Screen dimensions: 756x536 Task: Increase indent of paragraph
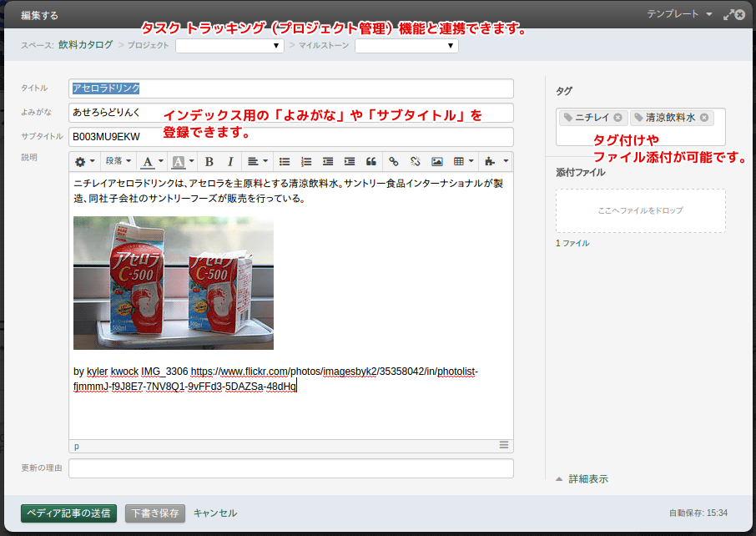[350, 162]
